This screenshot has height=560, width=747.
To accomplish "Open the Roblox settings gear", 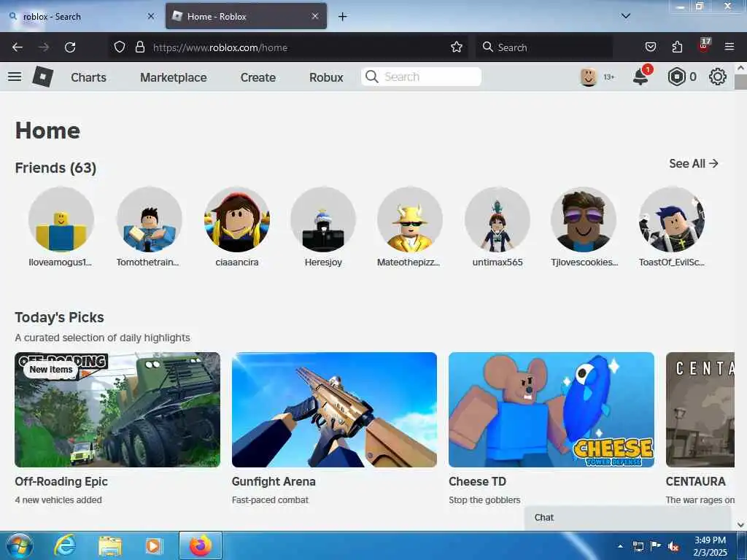I will [718, 77].
